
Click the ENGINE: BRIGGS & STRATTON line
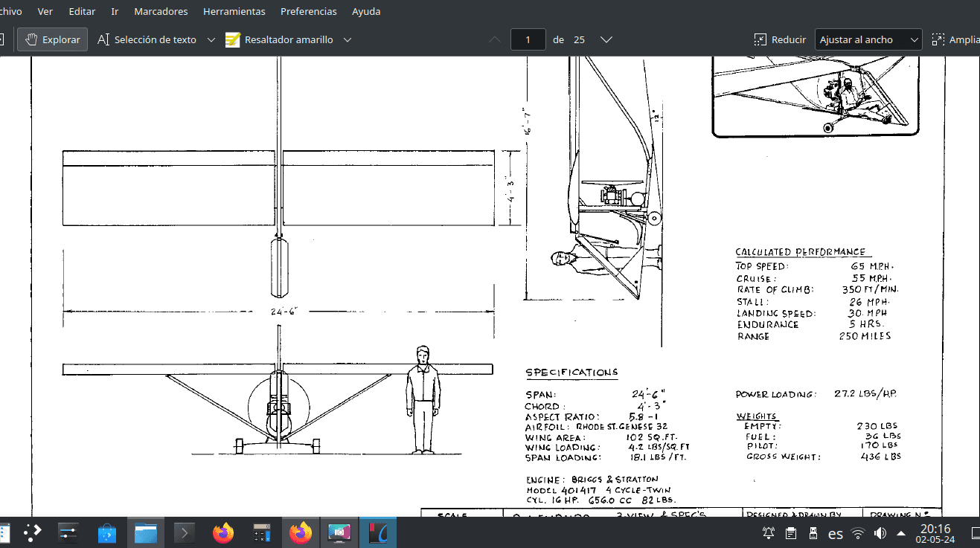tap(592, 480)
